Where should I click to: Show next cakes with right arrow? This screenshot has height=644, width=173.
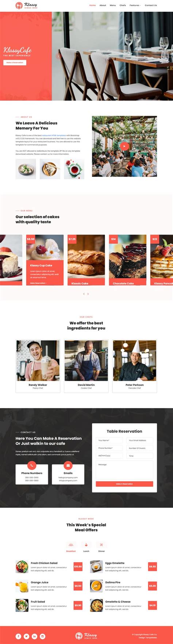click(88, 294)
